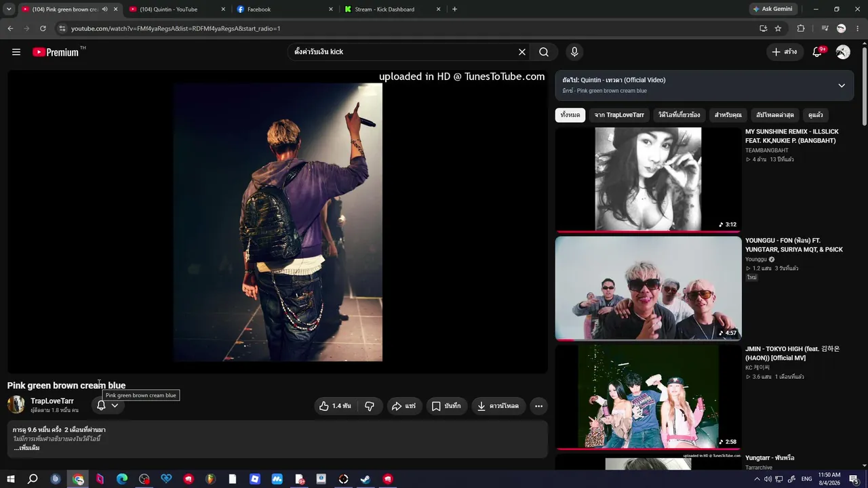868x488 pixels.
Task: Open MY SUNSHINE REMIX title link
Action: tap(791, 136)
